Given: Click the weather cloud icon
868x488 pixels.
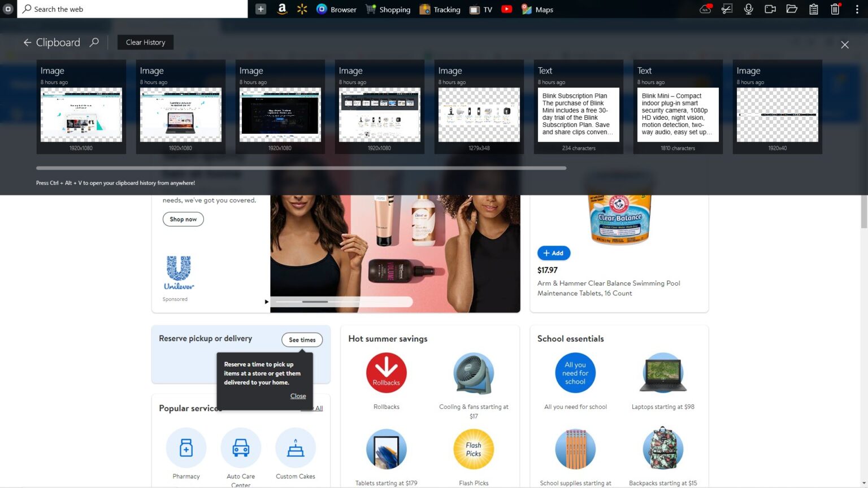Looking at the screenshot, I should pyautogui.click(x=705, y=9).
